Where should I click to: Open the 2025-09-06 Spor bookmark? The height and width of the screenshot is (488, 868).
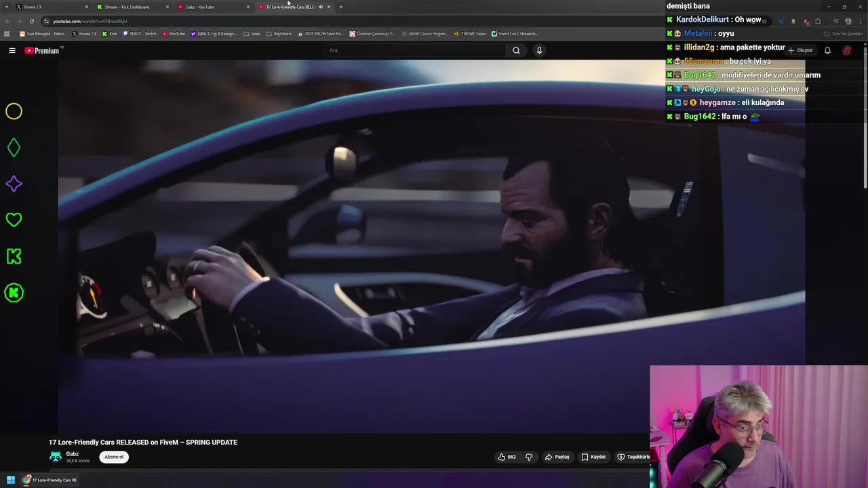(x=321, y=34)
